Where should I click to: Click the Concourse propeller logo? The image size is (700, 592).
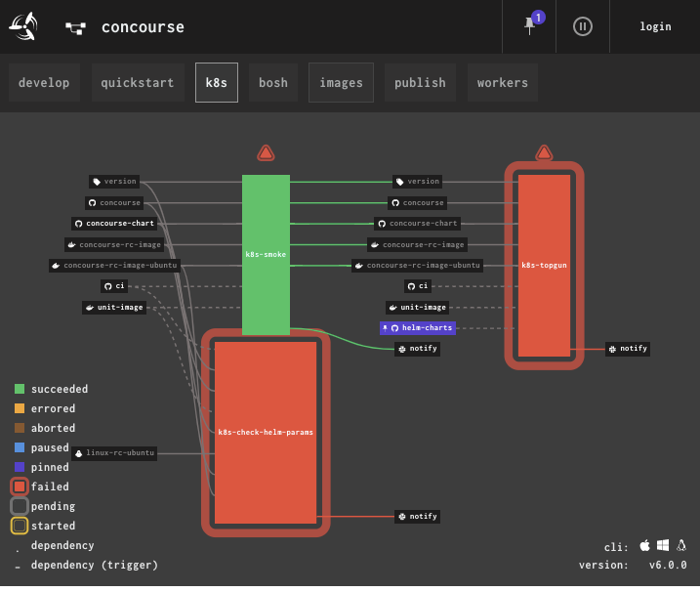pos(23,26)
